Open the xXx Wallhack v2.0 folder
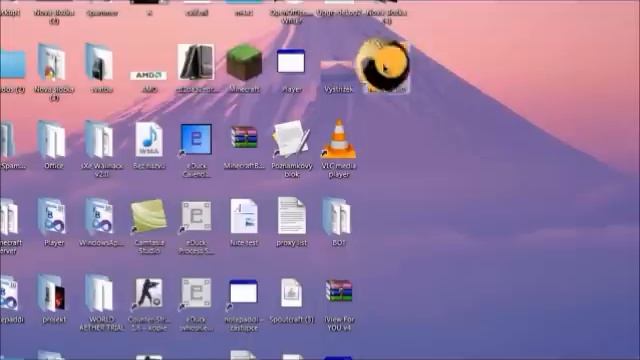The image size is (640, 360). (x=100, y=140)
